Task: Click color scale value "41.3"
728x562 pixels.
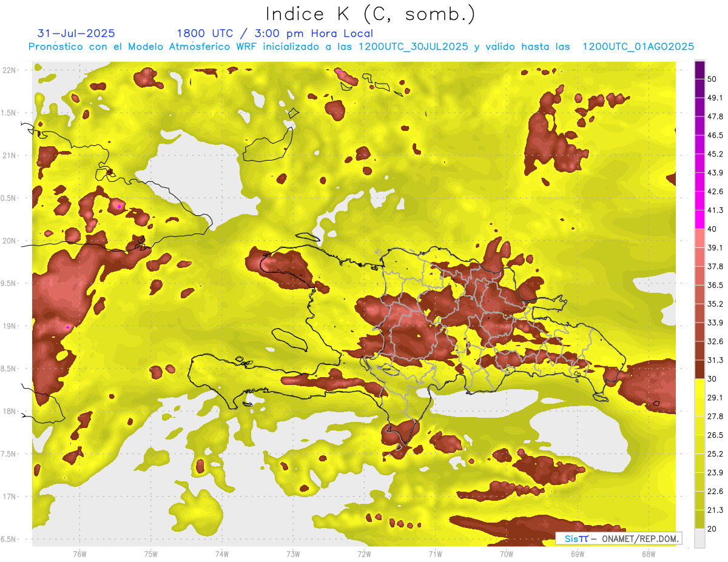Action: (715, 210)
